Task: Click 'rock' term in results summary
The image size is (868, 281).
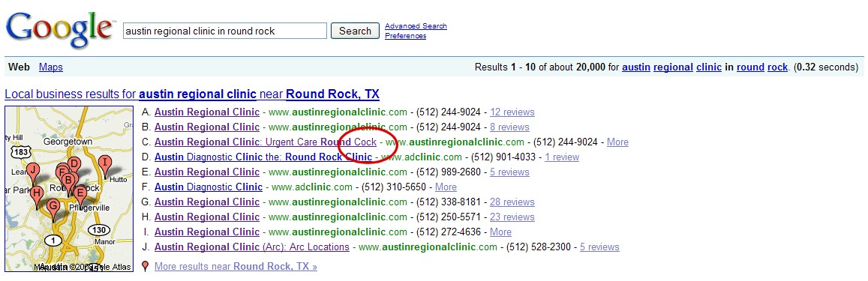Action: pos(777,67)
